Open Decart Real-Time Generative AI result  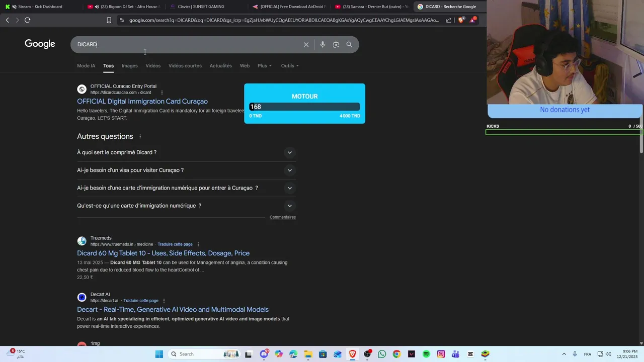173,310
